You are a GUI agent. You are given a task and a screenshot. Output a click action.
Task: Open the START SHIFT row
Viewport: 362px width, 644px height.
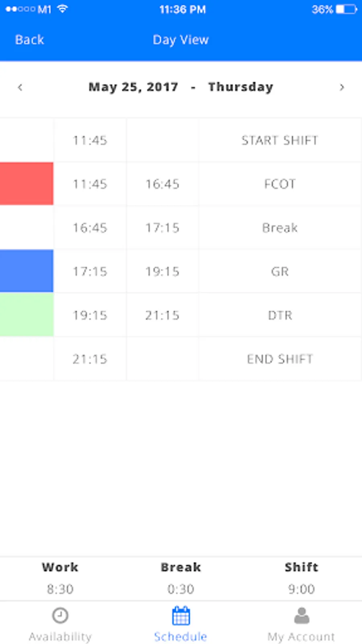click(x=280, y=140)
